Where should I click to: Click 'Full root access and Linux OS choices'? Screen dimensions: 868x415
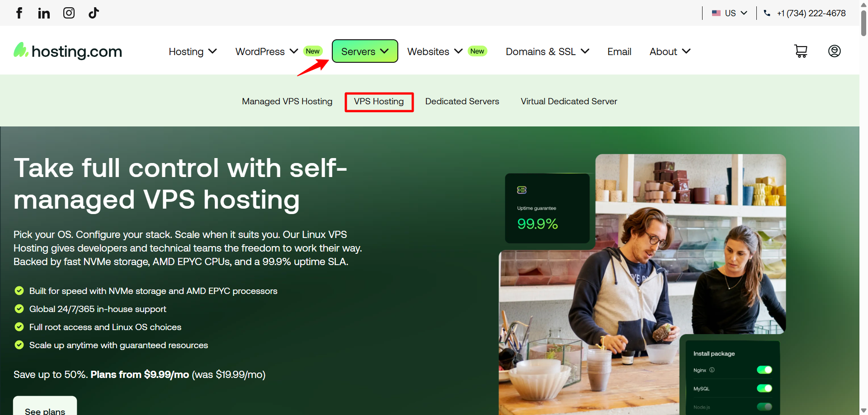[x=105, y=327]
